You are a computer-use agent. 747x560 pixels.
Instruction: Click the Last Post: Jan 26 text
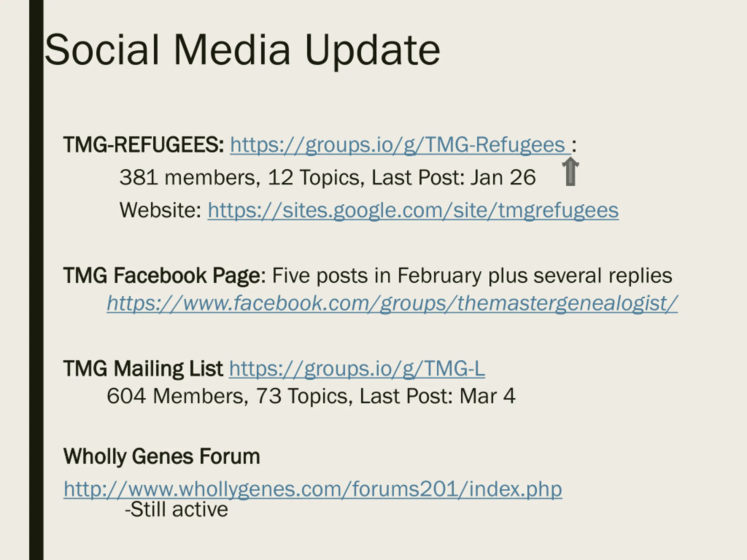coord(453,178)
